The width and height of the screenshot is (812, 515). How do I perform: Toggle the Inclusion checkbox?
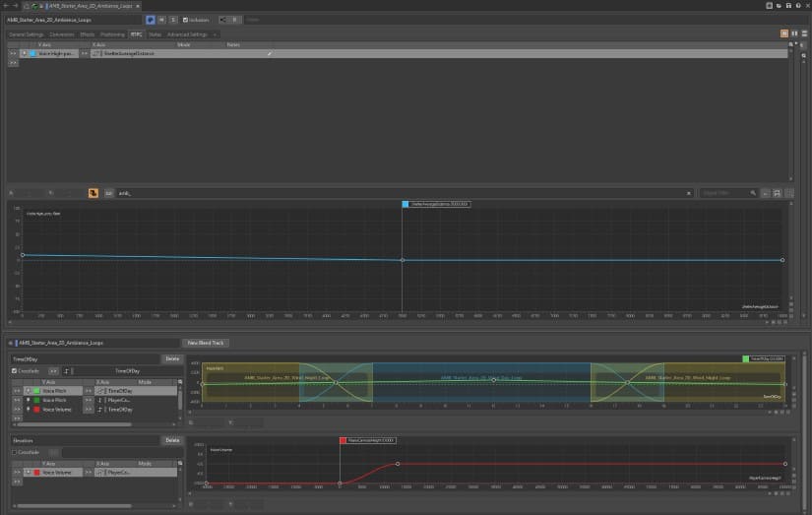coord(186,19)
